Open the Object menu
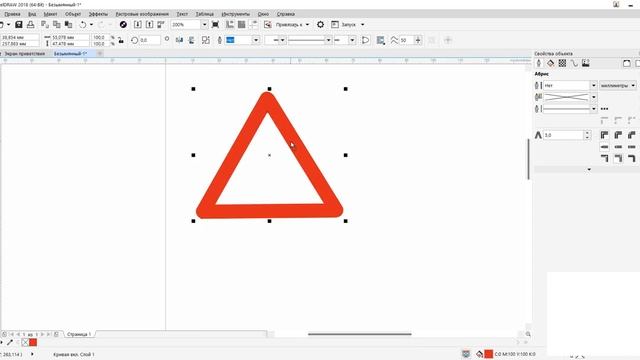This screenshot has width=640, height=360. (x=73, y=14)
